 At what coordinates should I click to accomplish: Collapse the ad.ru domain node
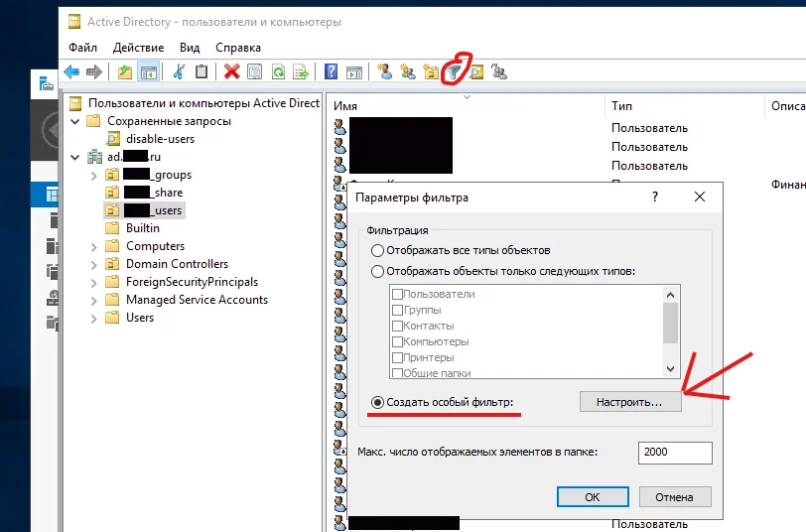75,157
